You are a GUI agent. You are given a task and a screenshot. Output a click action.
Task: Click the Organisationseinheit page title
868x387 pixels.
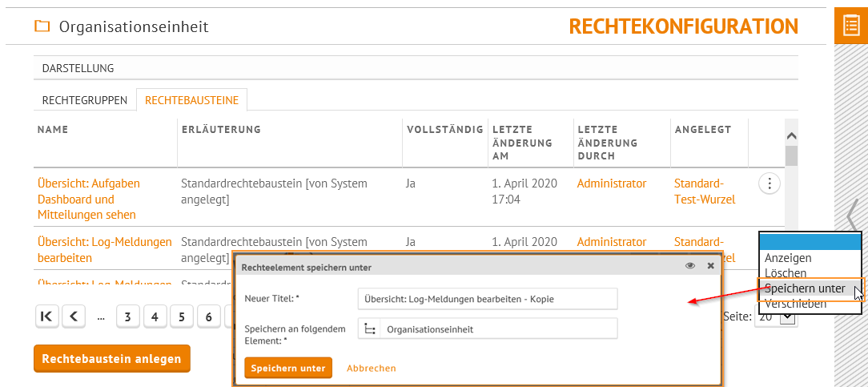(134, 26)
